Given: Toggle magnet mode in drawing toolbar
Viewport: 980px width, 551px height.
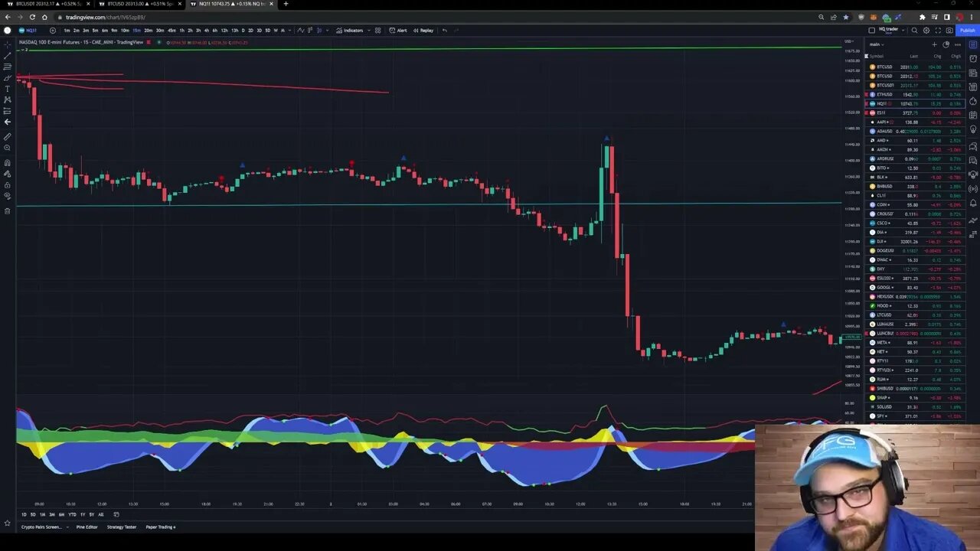Looking at the screenshot, I should point(7,162).
